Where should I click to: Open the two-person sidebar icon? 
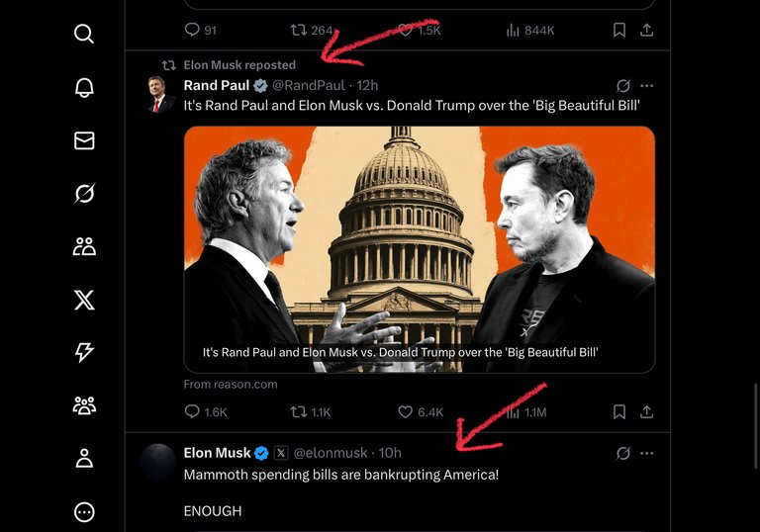point(84,246)
